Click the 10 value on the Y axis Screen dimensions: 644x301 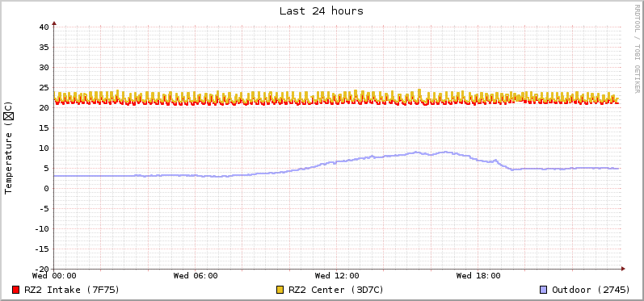(44, 148)
